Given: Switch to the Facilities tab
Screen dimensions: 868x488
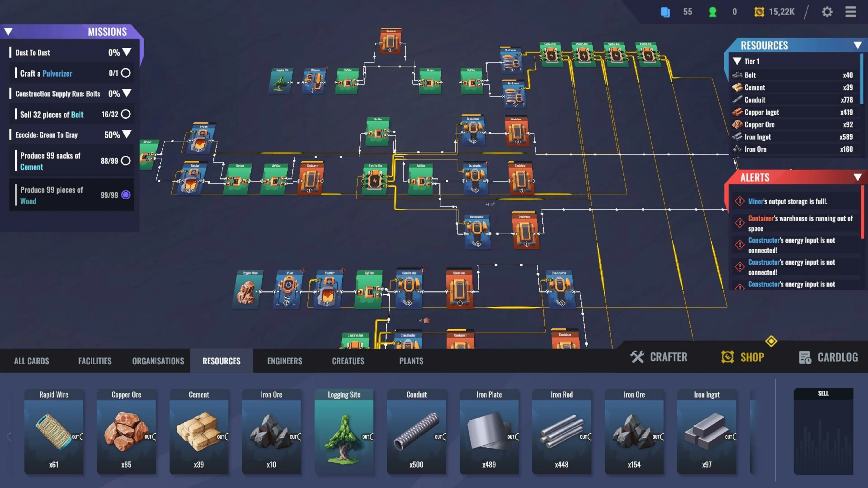Looking at the screenshot, I should (95, 361).
